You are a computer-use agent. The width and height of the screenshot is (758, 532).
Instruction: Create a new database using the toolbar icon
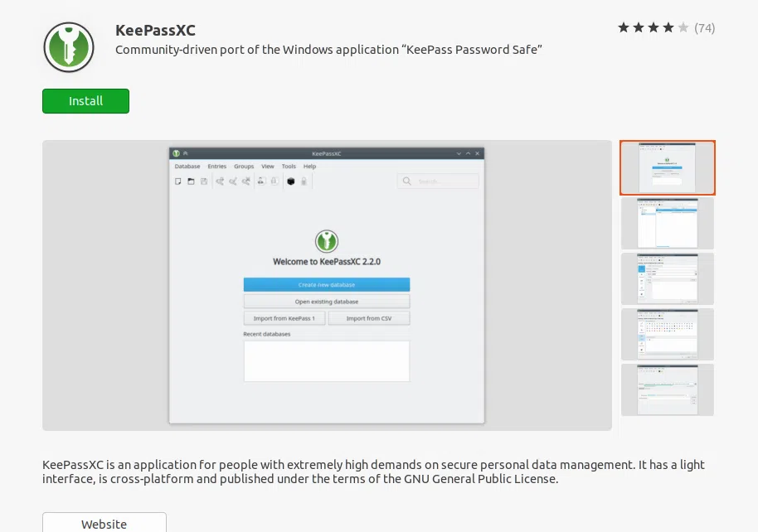(177, 181)
